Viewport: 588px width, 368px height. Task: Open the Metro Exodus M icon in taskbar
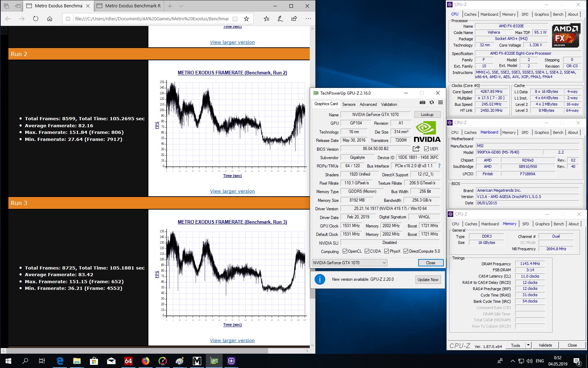[197, 361]
